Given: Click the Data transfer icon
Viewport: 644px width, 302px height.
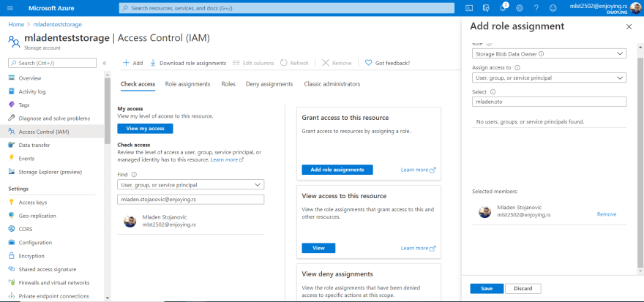Looking at the screenshot, I should coord(12,145).
